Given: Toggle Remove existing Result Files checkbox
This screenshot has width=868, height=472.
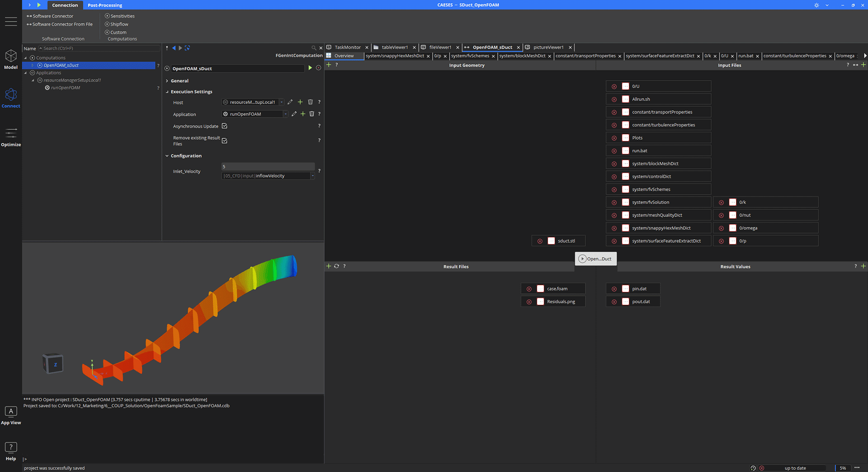Looking at the screenshot, I should click(x=224, y=141).
